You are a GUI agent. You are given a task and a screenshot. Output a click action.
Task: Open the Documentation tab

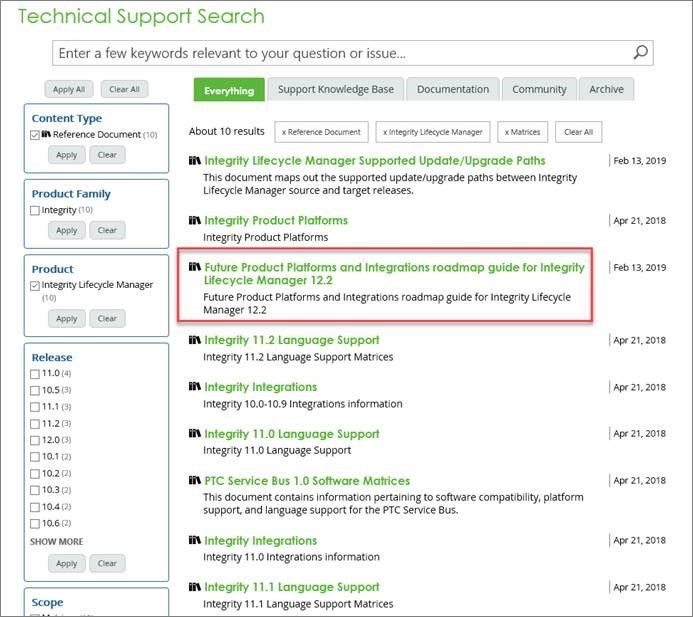(452, 90)
